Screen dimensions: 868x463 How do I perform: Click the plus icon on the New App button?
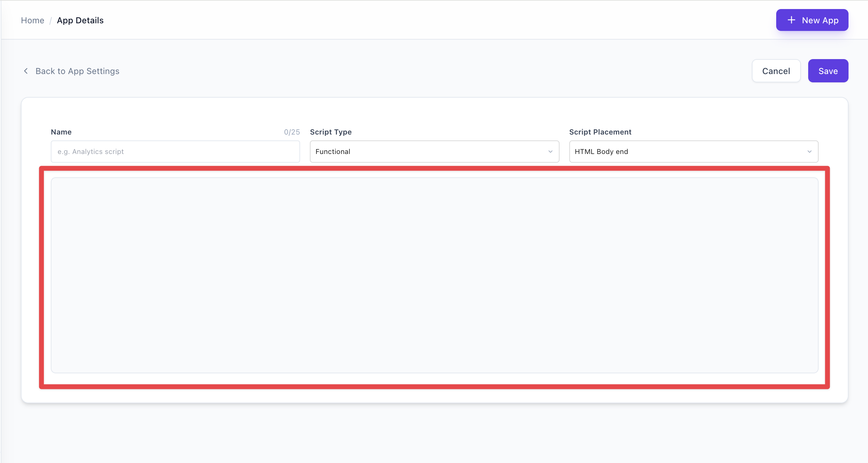click(x=791, y=20)
